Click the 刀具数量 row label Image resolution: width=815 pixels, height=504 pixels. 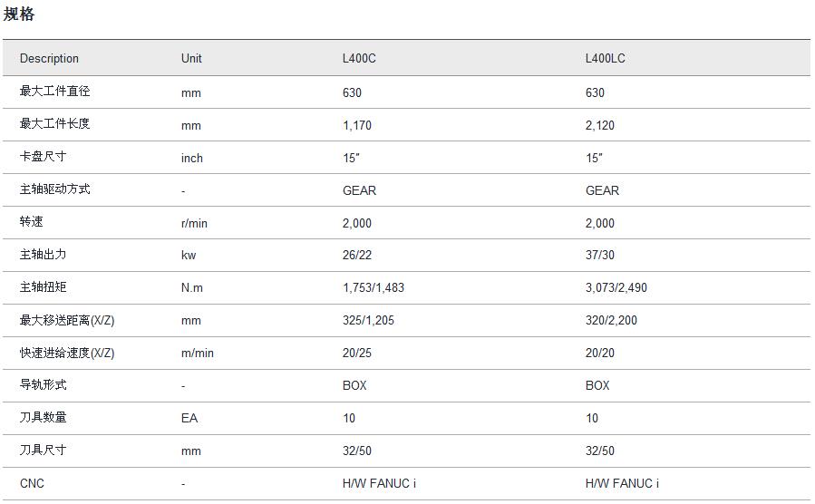click(44, 418)
